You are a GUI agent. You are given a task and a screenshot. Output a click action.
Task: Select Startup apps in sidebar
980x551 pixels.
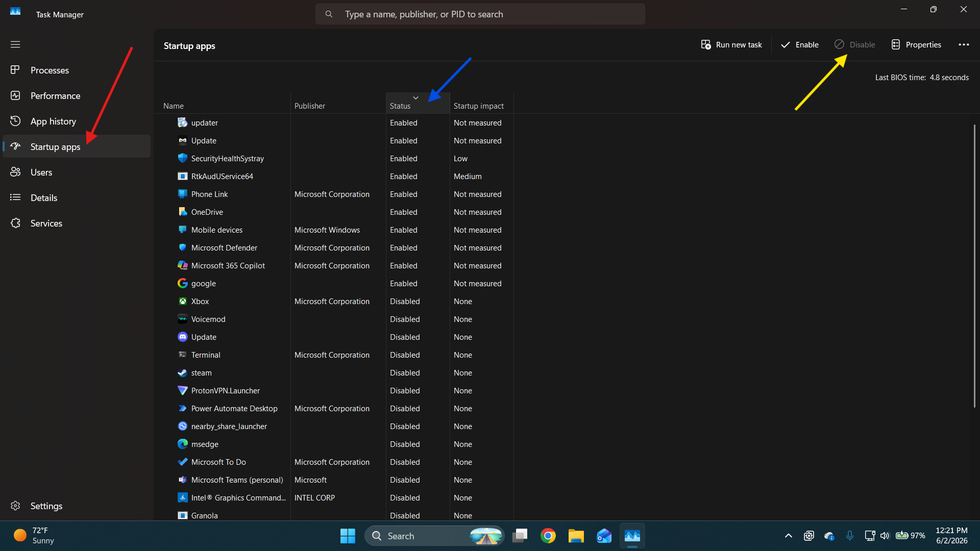77,146
